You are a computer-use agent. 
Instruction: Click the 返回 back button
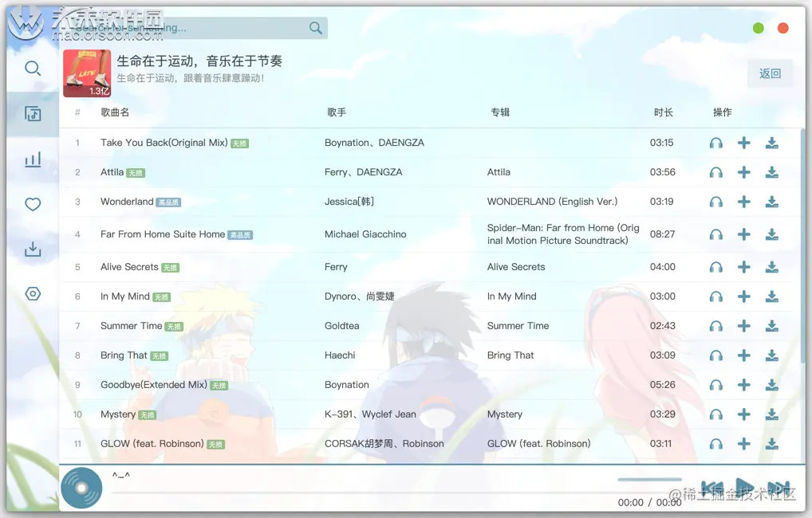click(x=770, y=73)
